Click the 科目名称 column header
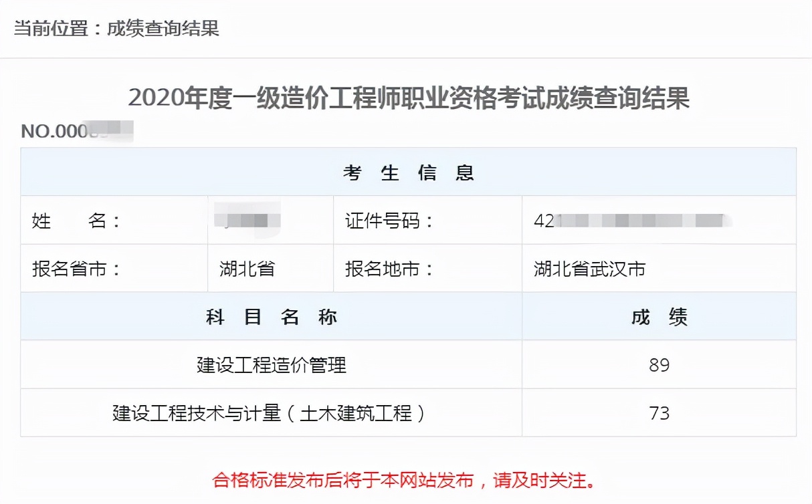This screenshot has height=504, width=812. pos(271,317)
